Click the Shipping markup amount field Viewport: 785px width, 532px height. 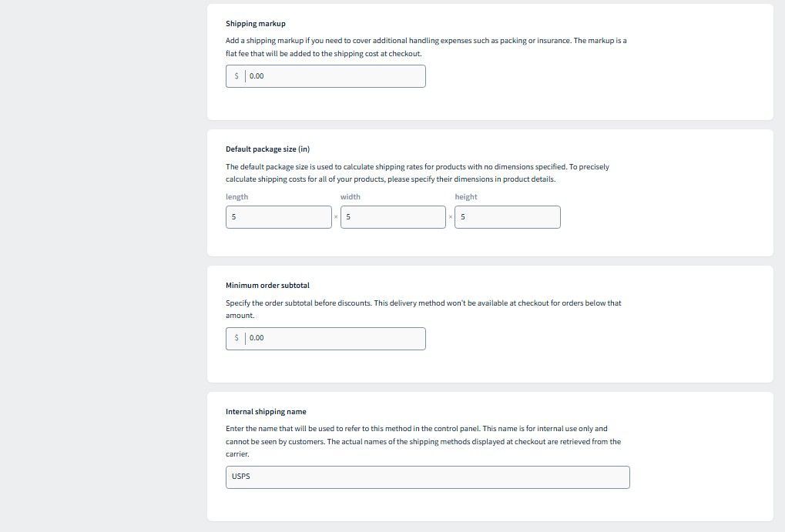[x=325, y=76]
